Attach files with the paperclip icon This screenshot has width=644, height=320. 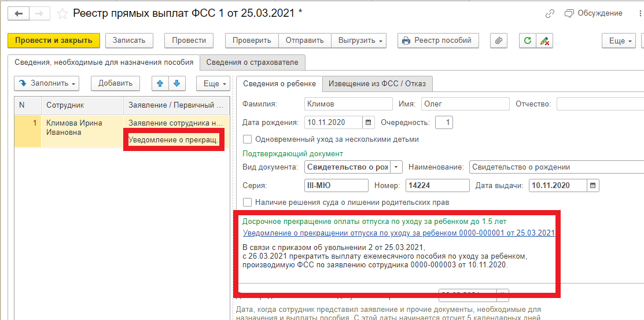(x=499, y=41)
